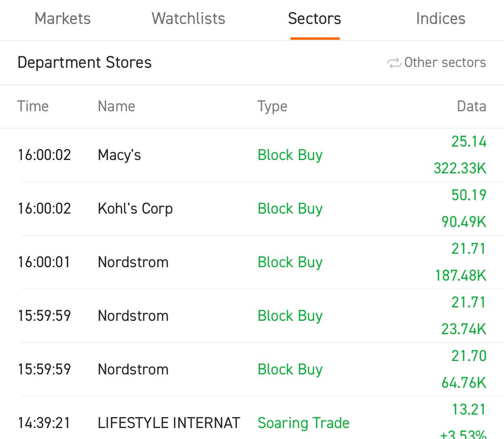Image resolution: width=504 pixels, height=439 pixels.
Task: Open Nordstrom entry at 16:00:01
Action: click(252, 262)
